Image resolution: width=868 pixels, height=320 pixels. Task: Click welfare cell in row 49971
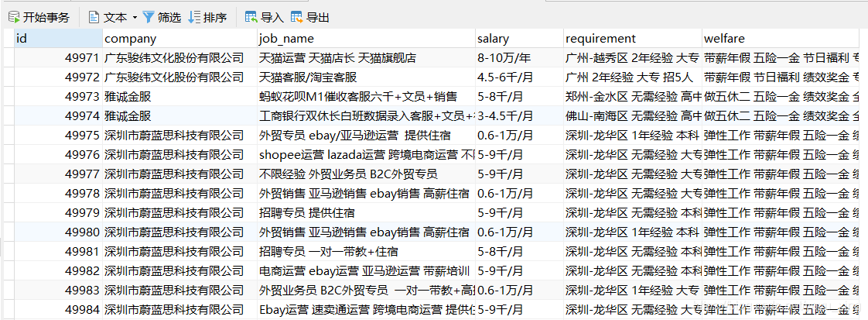tap(781, 57)
